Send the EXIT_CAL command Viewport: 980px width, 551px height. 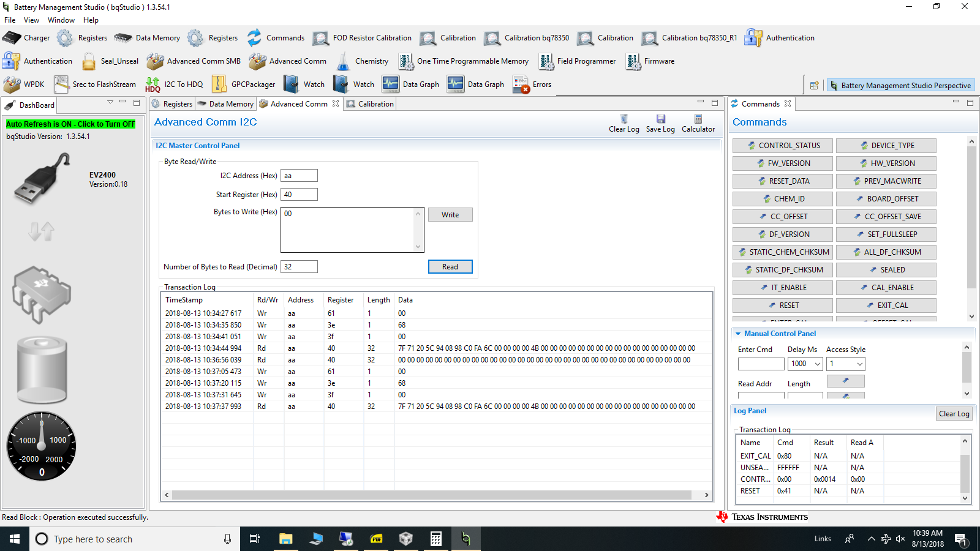(886, 305)
